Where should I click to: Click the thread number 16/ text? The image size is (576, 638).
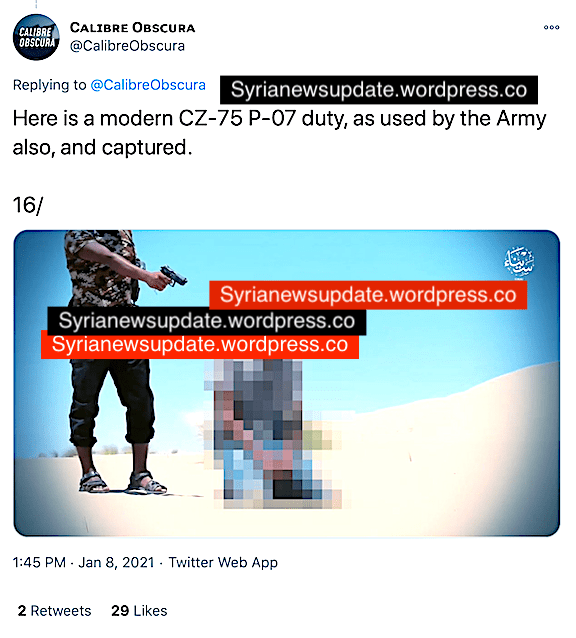28,205
